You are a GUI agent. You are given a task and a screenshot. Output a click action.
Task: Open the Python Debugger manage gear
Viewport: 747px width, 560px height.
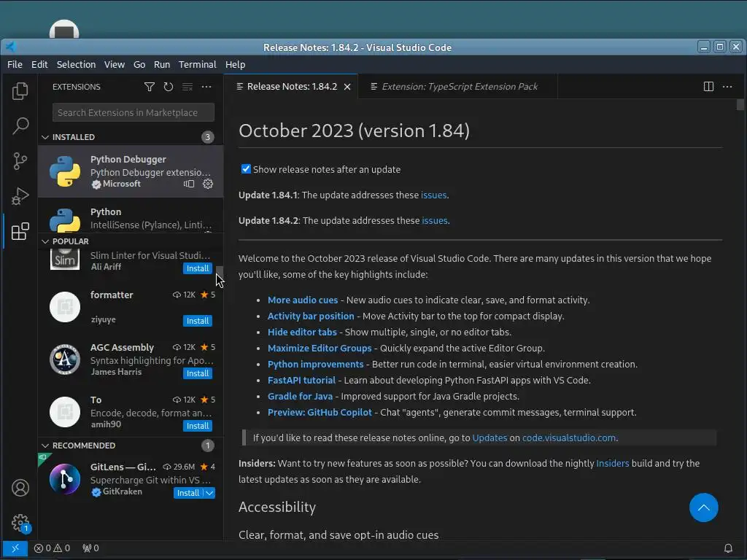click(x=208, y=184)
